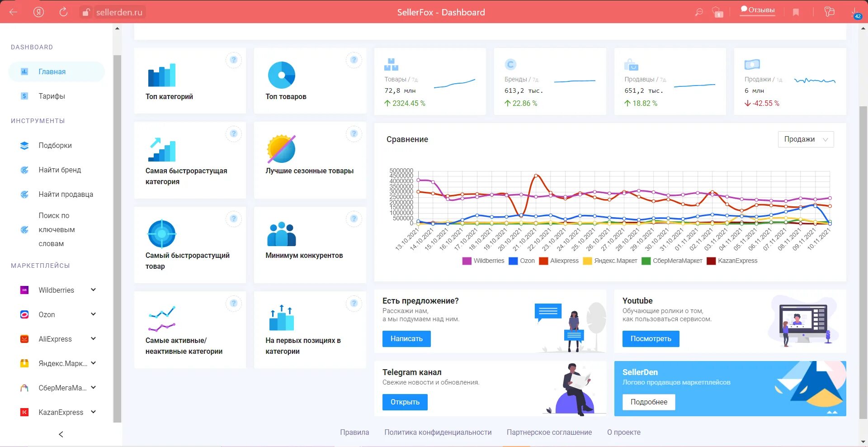Click the page scrollbar down arrow

tap(863, 442)
